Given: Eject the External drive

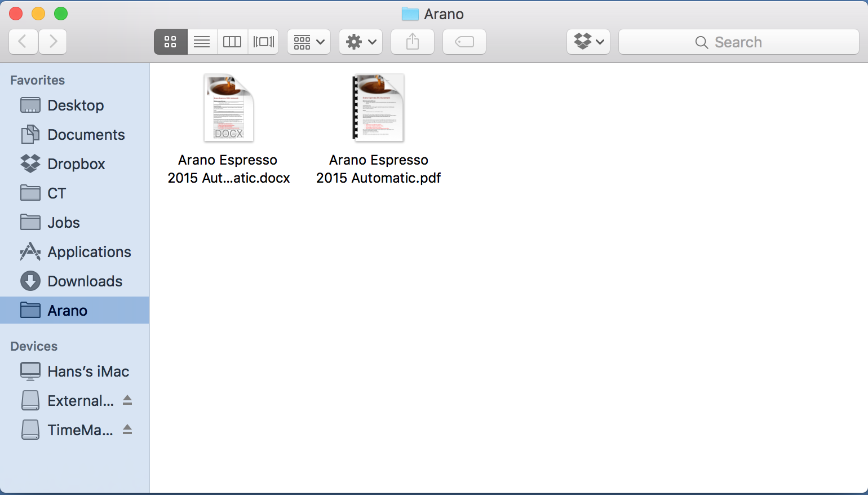Looking at the screenshot, I should click(x=127, y=400).
